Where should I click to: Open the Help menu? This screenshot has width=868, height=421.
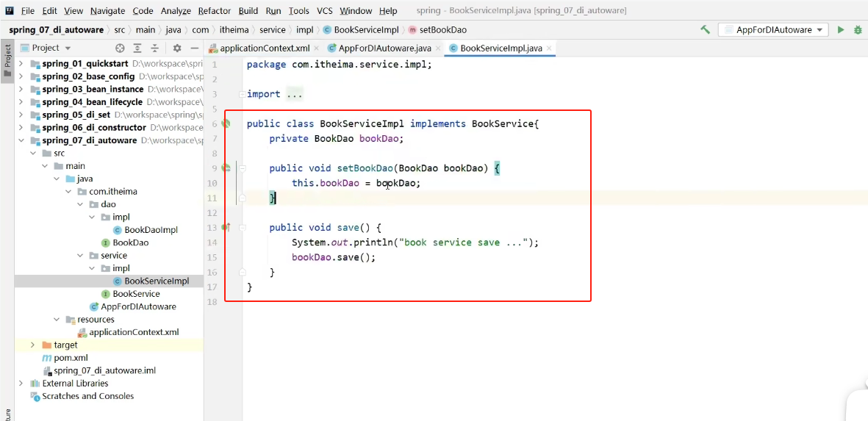388,10
